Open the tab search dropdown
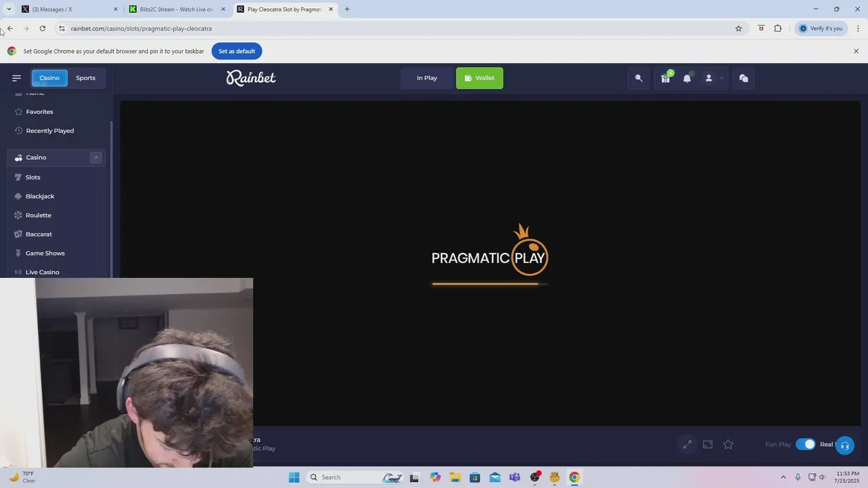Screen dimensions: 868x488 (9, 9)
